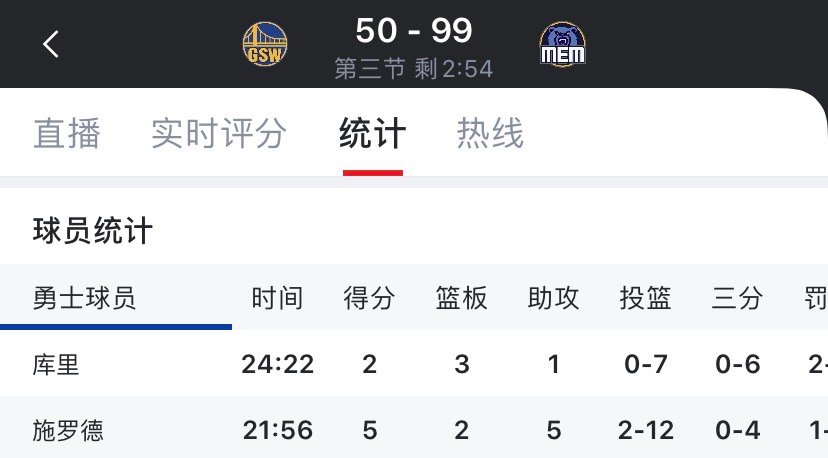Sort by the 三分 column header

[x=737, y=298]
